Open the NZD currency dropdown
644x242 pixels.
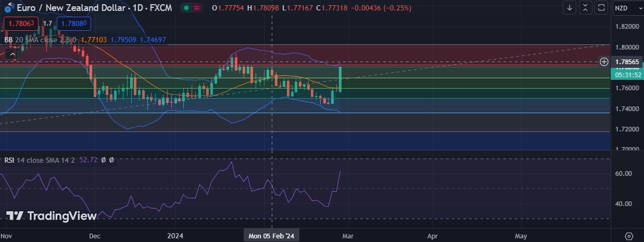coord(628,8)
